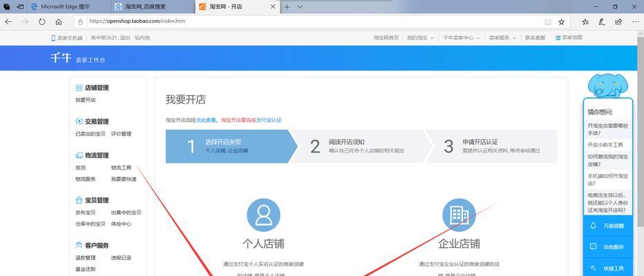The image size is (644, 276).
Task: Open 站内信 messages link
Action: coord(142,38)
